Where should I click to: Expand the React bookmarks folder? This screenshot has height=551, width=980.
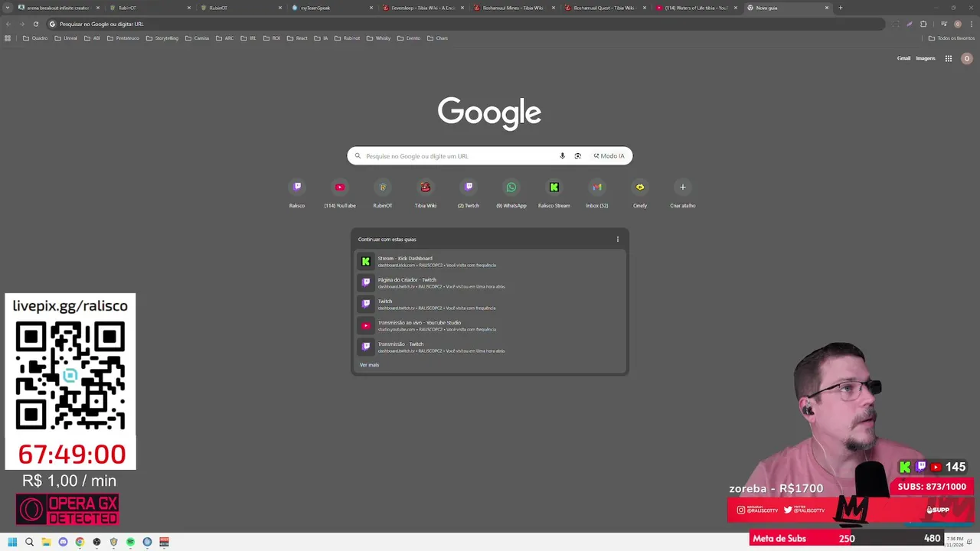click(x=297, y=38)
